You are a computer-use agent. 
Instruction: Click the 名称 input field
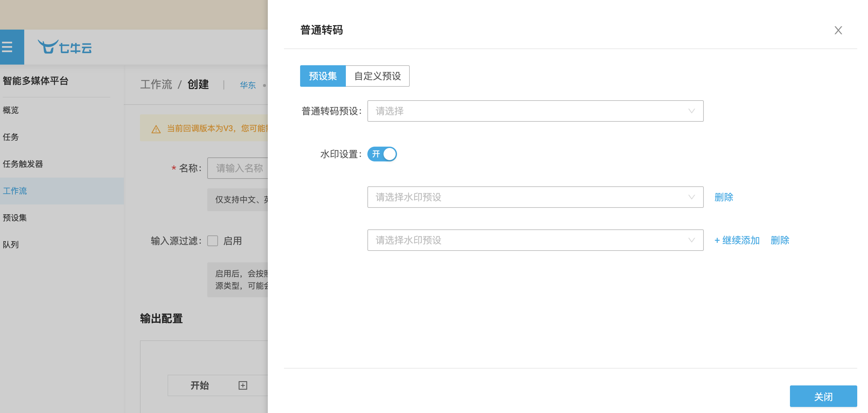click(x=237, y=168)
